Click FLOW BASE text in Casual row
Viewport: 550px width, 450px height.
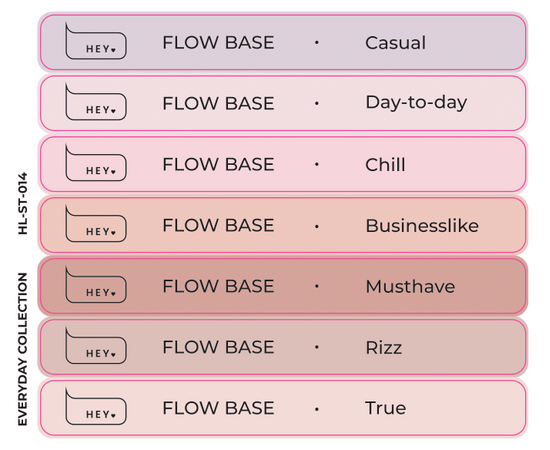click(x=218, y=42)
